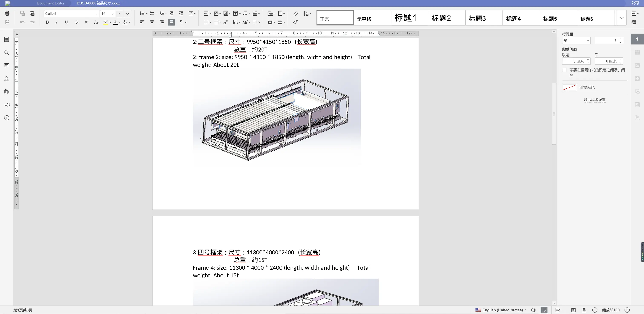Expand the heading styles gallery
644x314 pixels.
(x=621, y=18)
